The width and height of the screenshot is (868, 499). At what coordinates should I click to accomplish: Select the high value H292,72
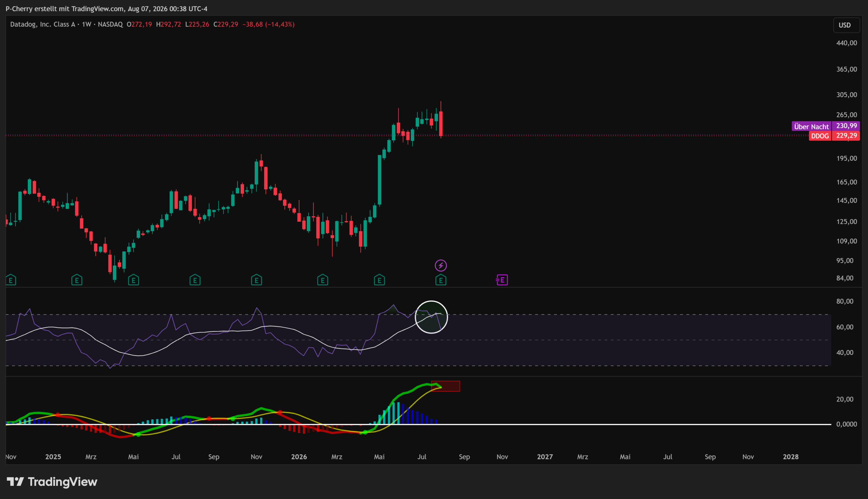pyautogui.click(x=168, y=24)
